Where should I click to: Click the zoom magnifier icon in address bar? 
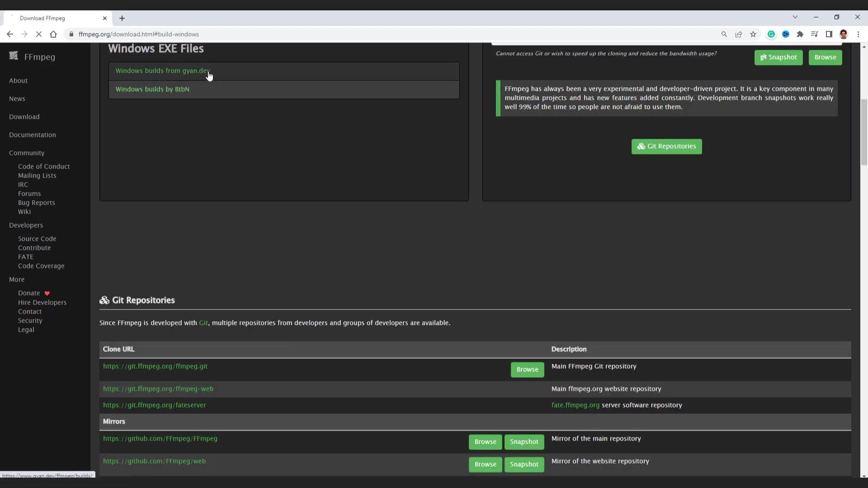pos(724,34)
